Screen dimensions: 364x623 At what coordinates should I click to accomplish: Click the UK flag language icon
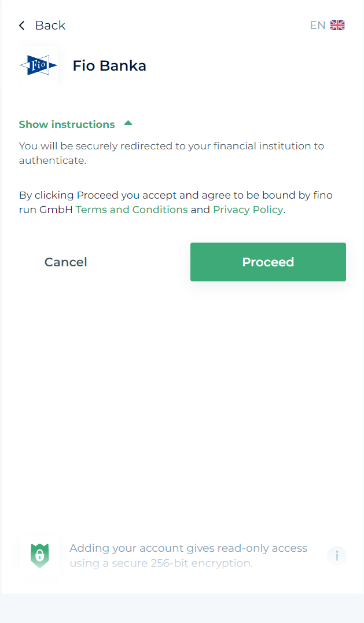337,25
